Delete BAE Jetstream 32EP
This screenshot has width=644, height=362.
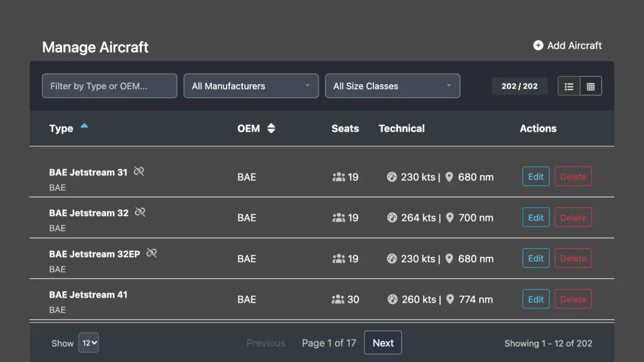[573, 258]
